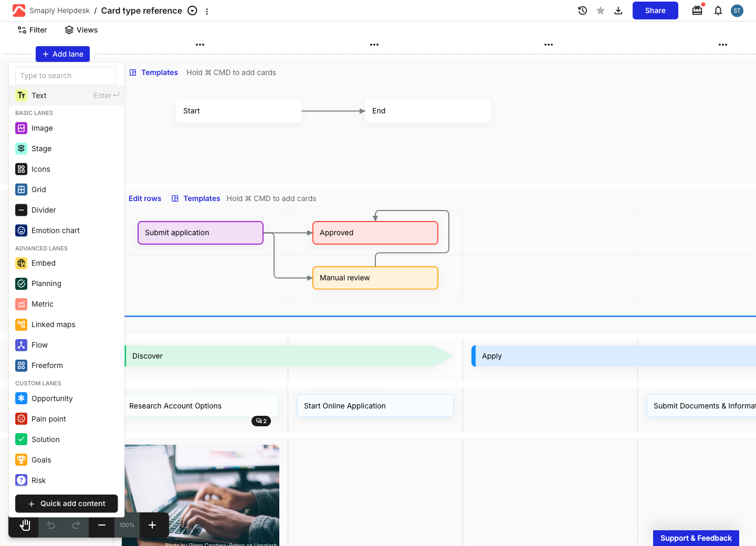The width and height of the screenshot is (756, 546).
Task: Select the Metric lane type
Action: pyautogui.click(x=67, y=304)
